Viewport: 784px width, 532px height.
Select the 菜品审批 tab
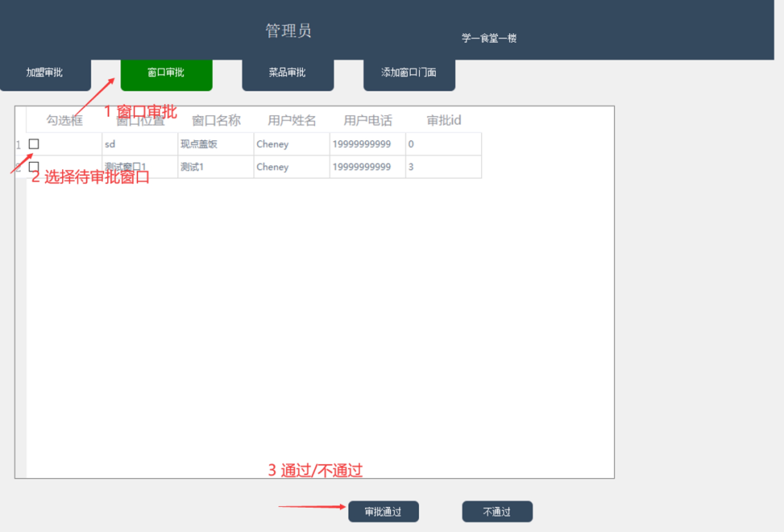click(x=287, y=73)
